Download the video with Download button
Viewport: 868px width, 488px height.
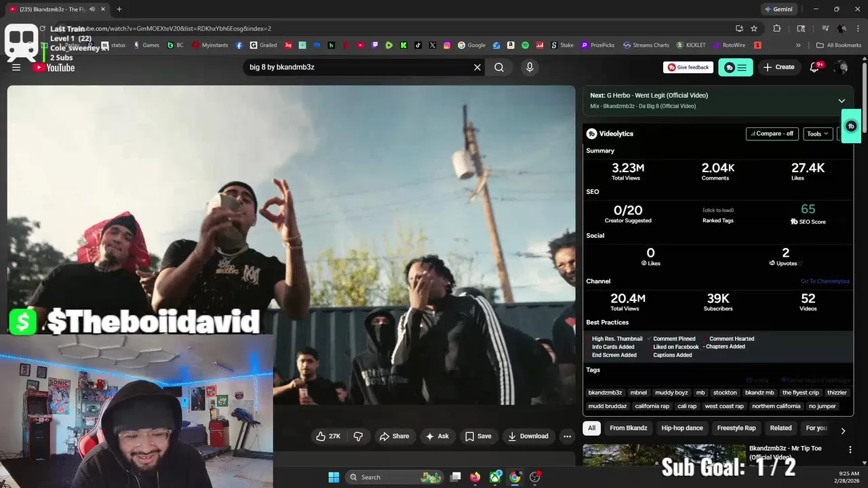[x=528, y=436]
